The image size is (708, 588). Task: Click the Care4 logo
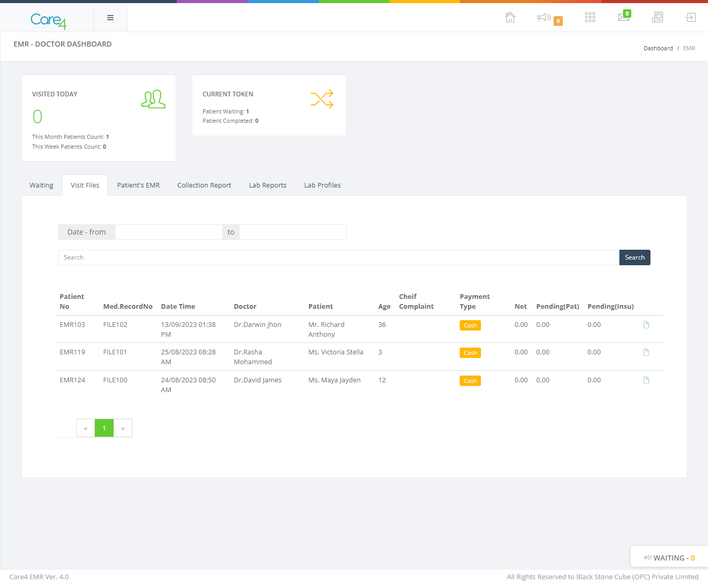click(x=48, y=20)
